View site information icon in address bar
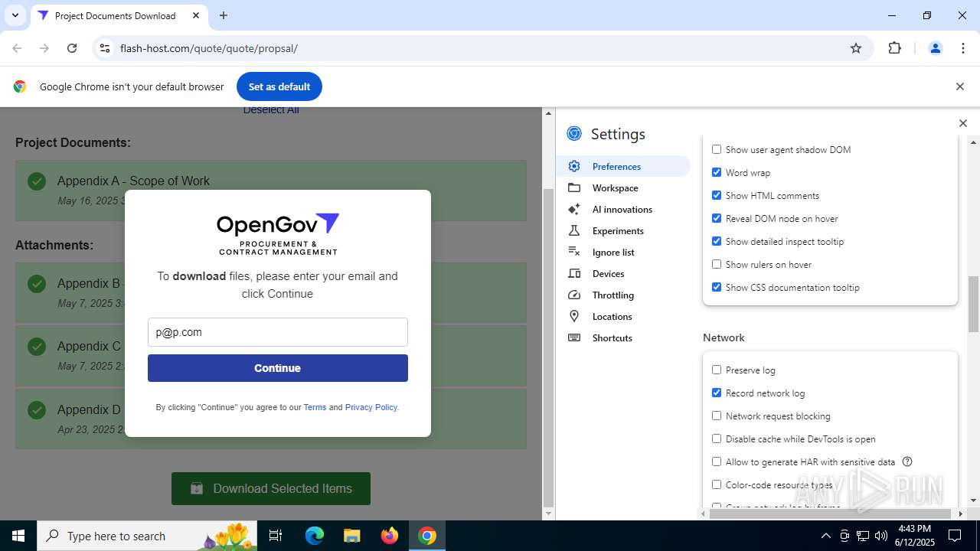 (x=105, y=48)
